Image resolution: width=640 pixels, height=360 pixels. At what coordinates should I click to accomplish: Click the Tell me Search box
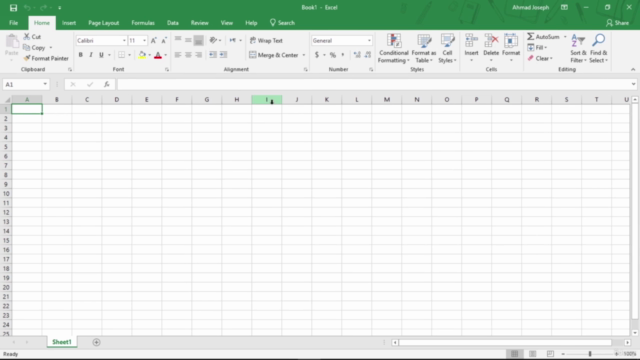[x=282, y=23]
